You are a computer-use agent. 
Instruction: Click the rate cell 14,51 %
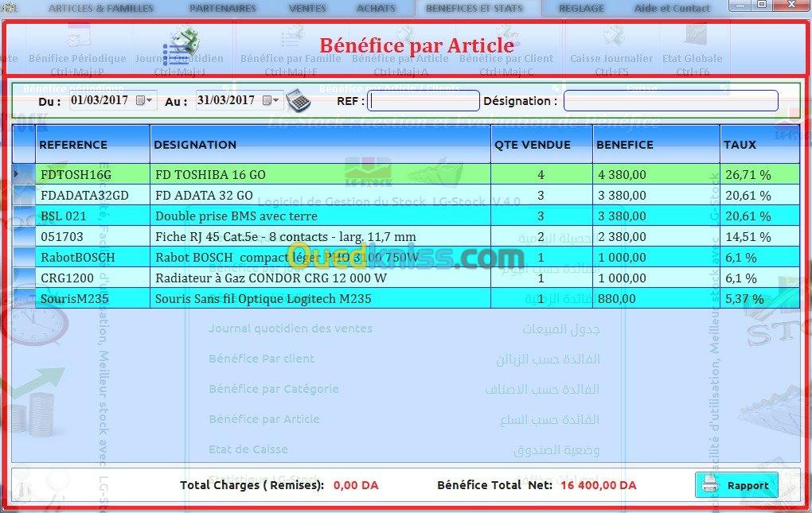(759, 236)
